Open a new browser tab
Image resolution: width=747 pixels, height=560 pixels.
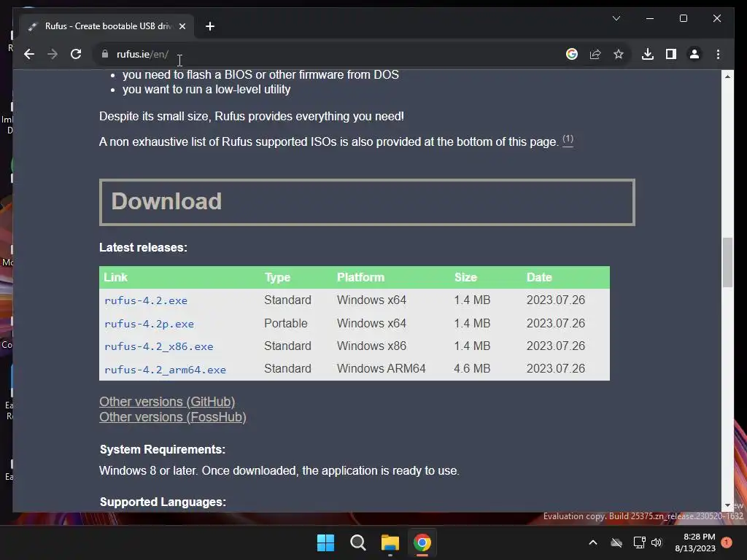209,26
